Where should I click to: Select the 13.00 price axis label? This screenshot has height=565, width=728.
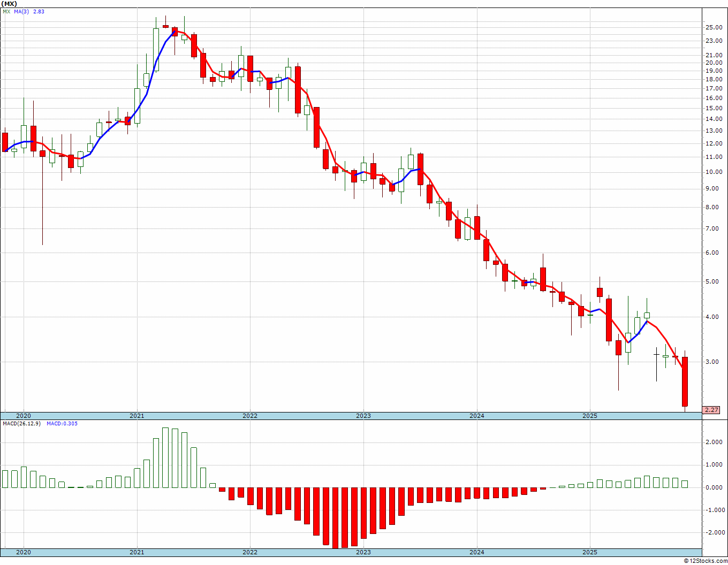[x=714, y=131]
